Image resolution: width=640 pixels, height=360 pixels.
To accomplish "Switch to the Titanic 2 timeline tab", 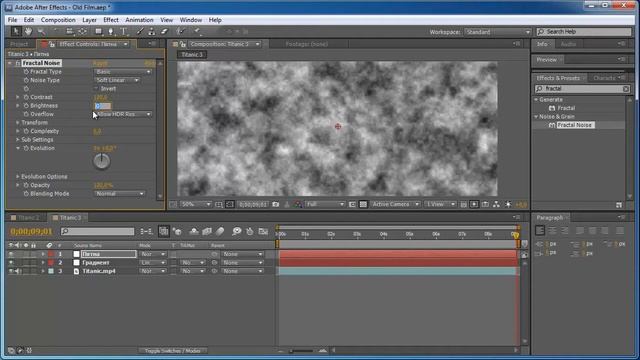I will [28, 218].
